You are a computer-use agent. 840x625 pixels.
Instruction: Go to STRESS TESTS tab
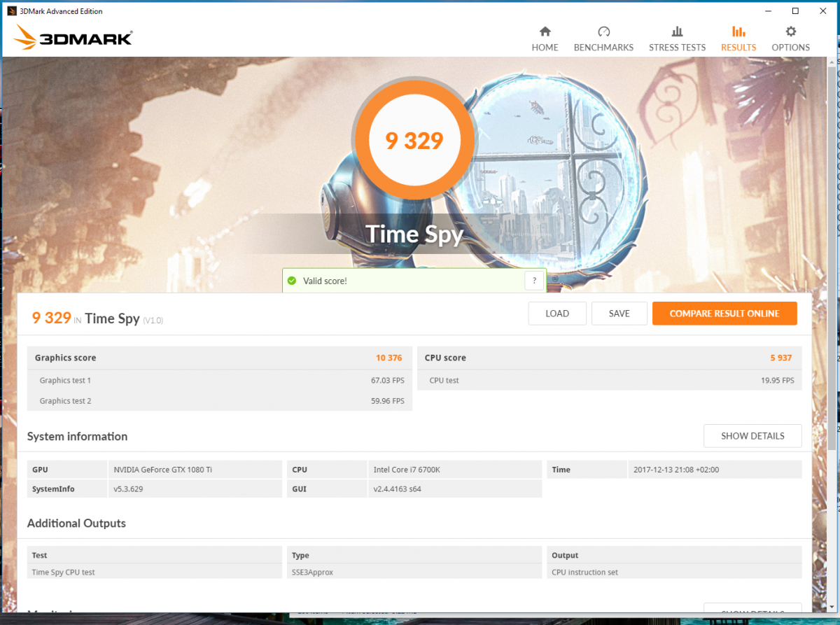[677, 38]
